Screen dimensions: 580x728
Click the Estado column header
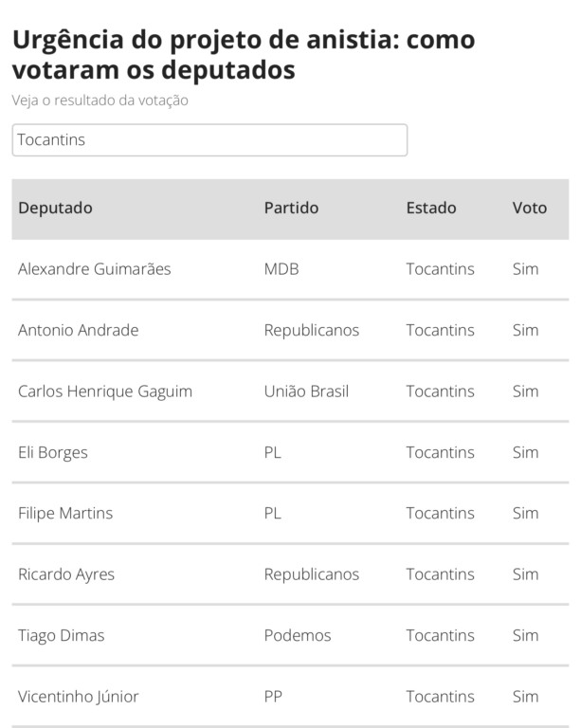point(431,209)
